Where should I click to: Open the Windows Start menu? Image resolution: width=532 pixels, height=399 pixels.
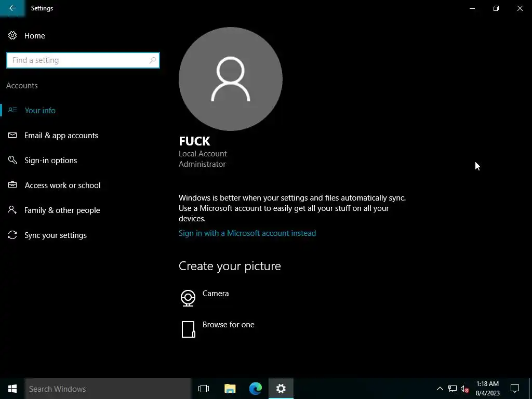[12, 389]
